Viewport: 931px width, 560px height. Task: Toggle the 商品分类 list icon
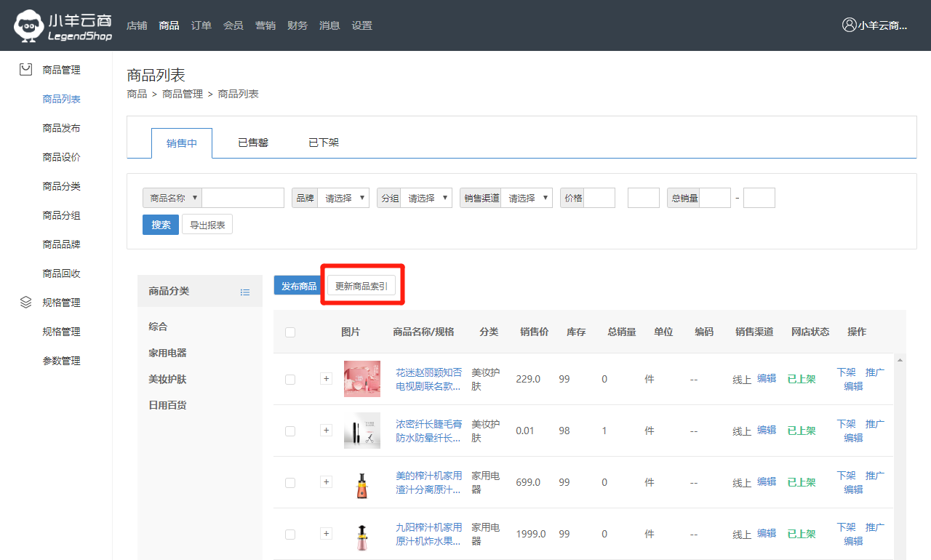(x=245, y=292)
